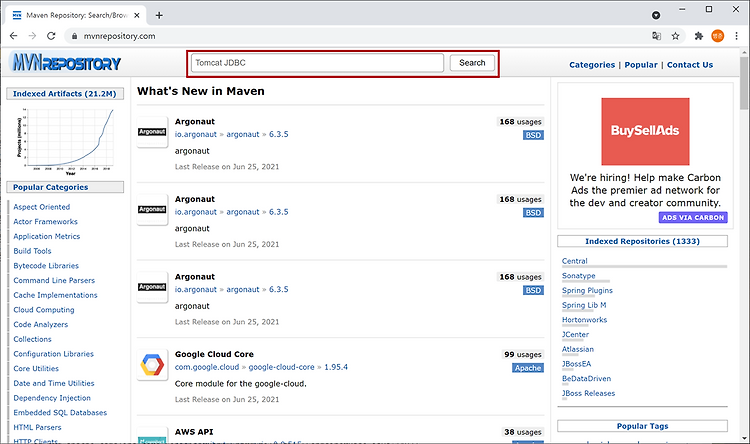750x444 pixels.
Task: Open the Contact Us link
Action: (x=690, y=65)
